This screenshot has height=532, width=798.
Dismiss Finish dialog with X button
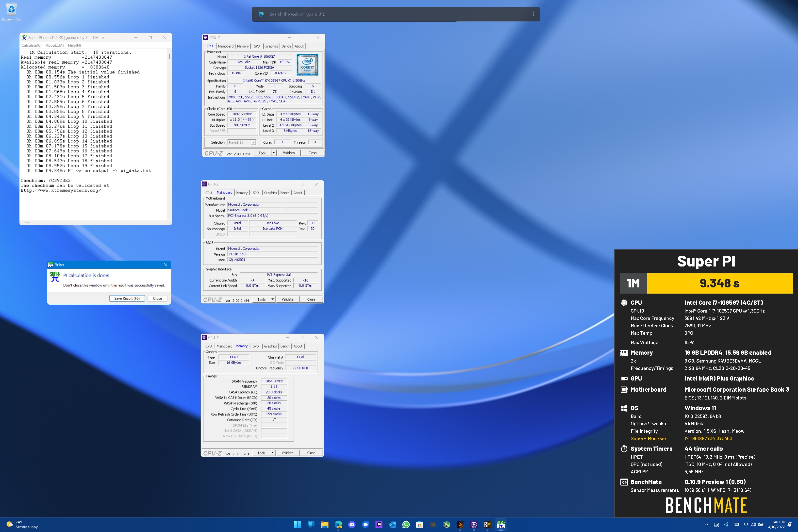point(166,265)
